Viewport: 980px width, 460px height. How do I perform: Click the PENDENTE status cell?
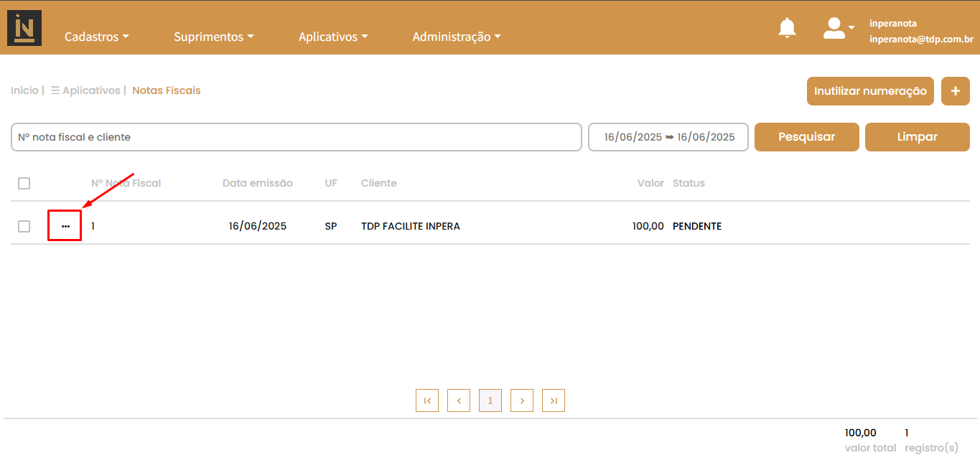[x=697, y=226]
